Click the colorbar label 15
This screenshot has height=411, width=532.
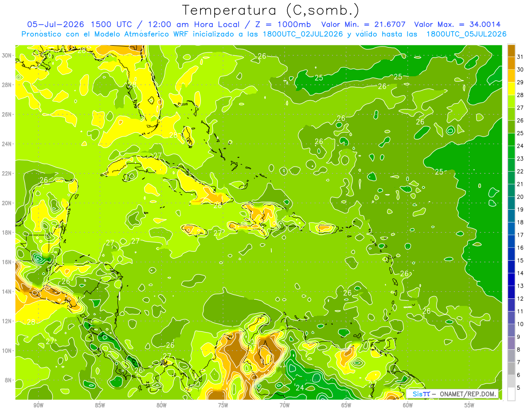pos(520,261)
